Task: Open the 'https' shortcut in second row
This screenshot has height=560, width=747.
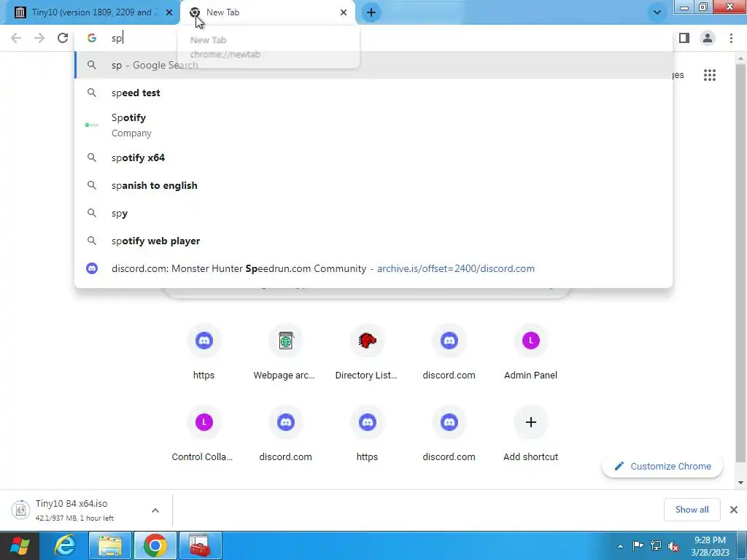Action: click(x=367, y=435)
